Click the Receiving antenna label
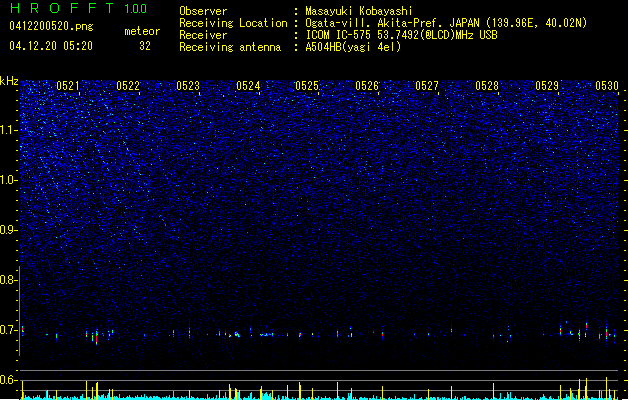 (230, 47)
